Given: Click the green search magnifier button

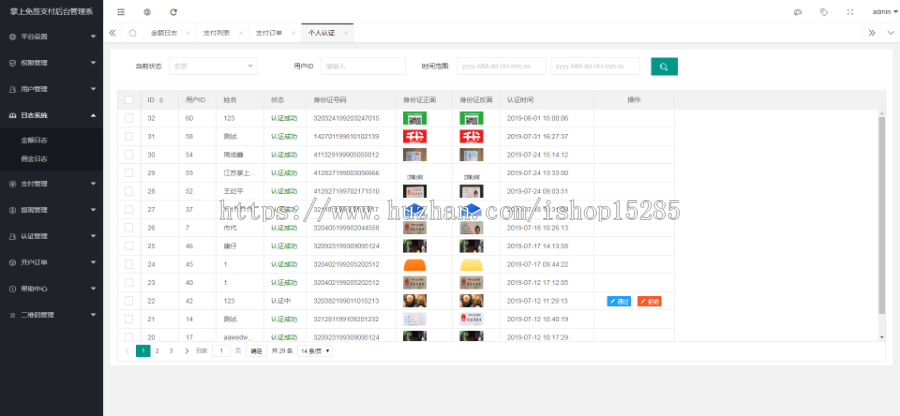Looking at the screenshot, I should coord(664,67).
